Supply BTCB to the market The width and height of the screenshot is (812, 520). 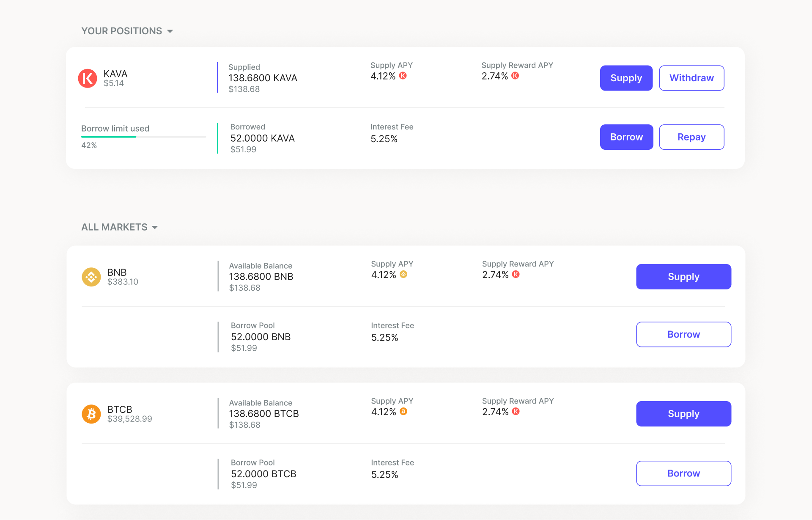pyautogui.click(x=683, y=414)
